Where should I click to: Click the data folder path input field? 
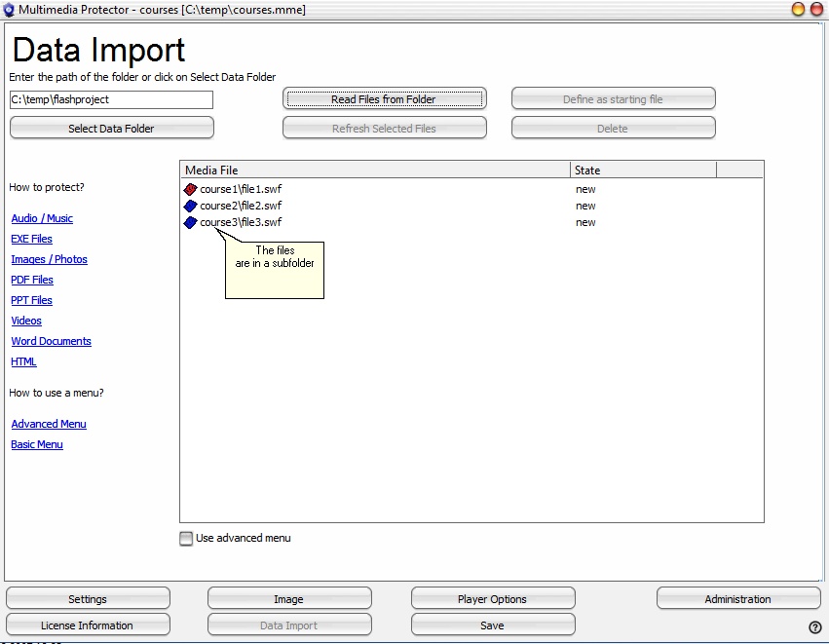[111, 99]
